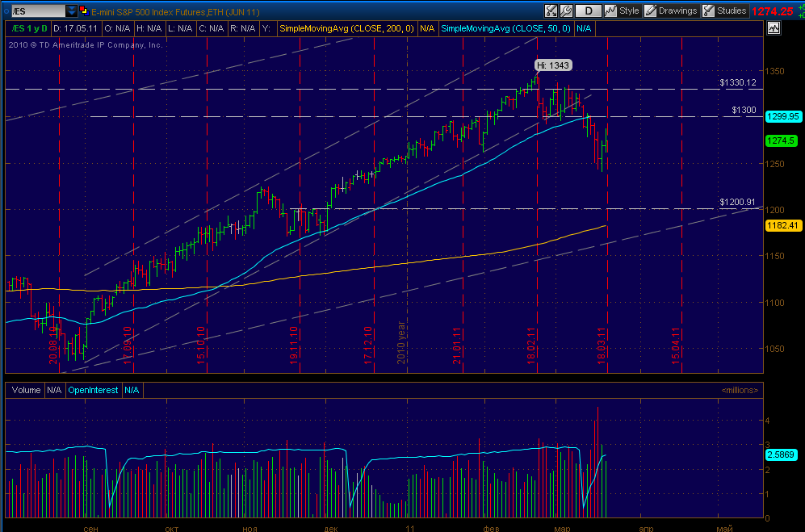Click the R: N/A range value cell
Viewport: 805px width, 532px height.
(x=242, y=29)
